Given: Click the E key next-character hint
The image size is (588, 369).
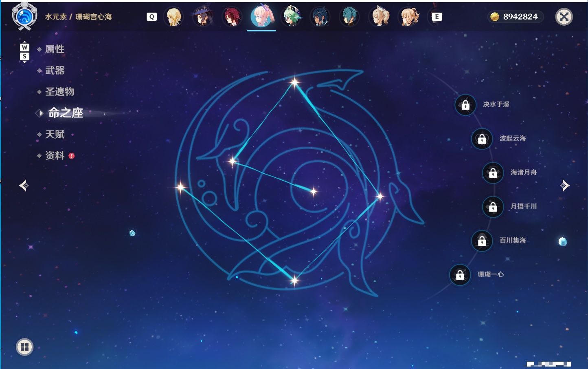Looking at the screenshot, I should [x=437, y=17].
